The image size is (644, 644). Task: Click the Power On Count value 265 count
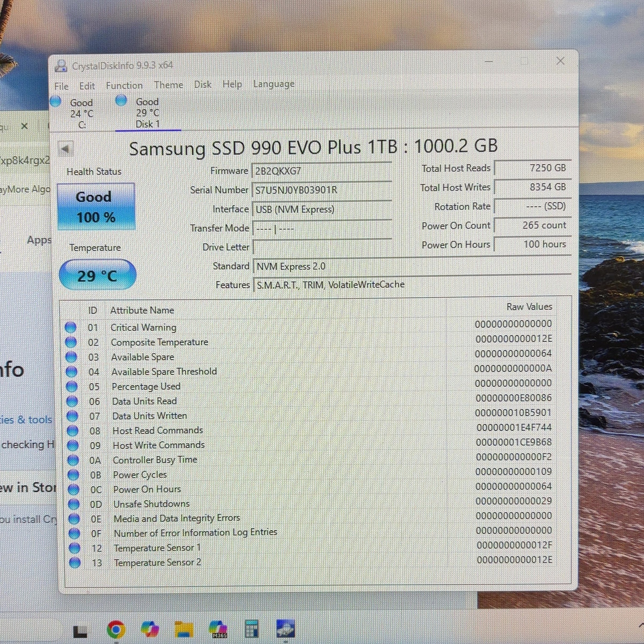pyautogui.click(x=532, y=225)
